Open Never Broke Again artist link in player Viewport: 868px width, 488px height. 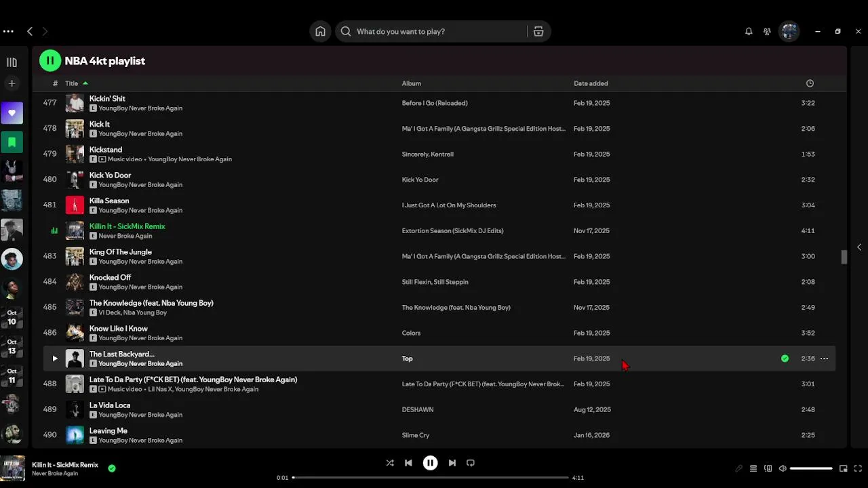pyautogui.click(x=55, y=473)
